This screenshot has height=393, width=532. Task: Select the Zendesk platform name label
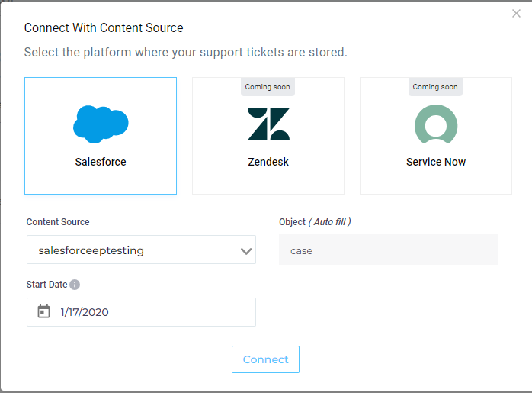(x=268, y=162)
